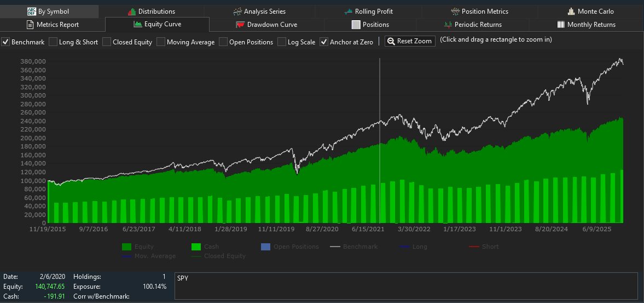Tick the Long & Short checkbox
Screen dimensions: 644x303
tap(53, 42)
